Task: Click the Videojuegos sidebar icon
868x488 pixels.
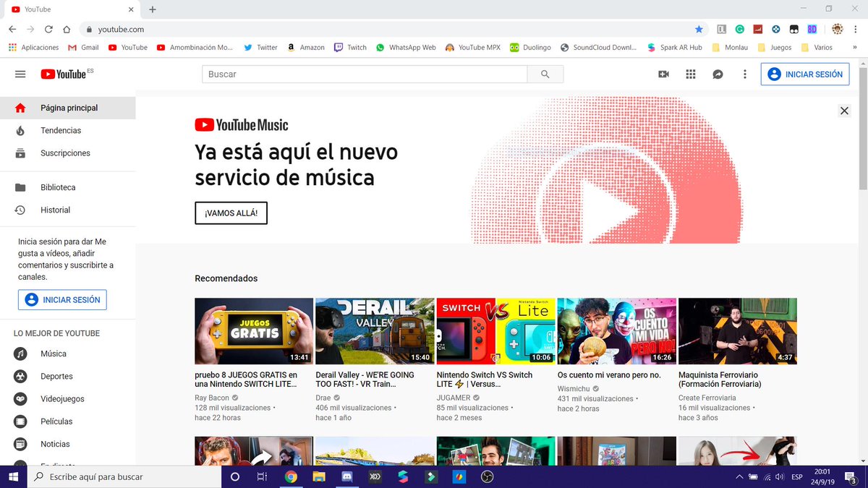Action: point(20,398)
